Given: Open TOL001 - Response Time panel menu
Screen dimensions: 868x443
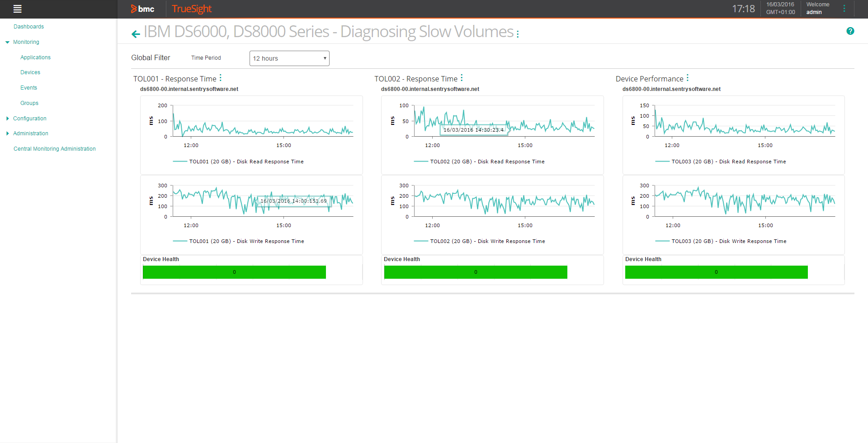Looking at the screenshot, I should tap(221, 78).
